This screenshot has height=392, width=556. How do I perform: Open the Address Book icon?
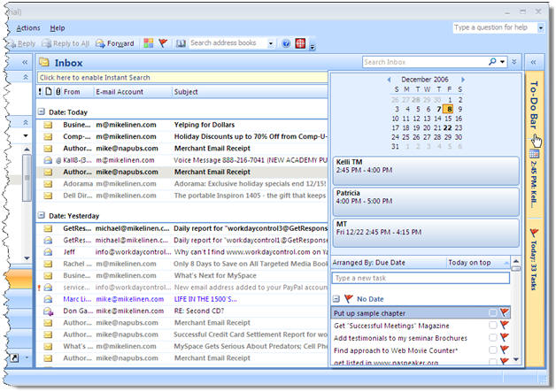(x=181, y=43)
